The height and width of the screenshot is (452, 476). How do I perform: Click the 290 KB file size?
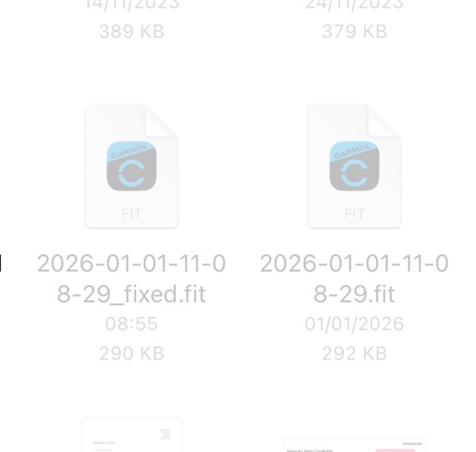(x=131, y=354)
